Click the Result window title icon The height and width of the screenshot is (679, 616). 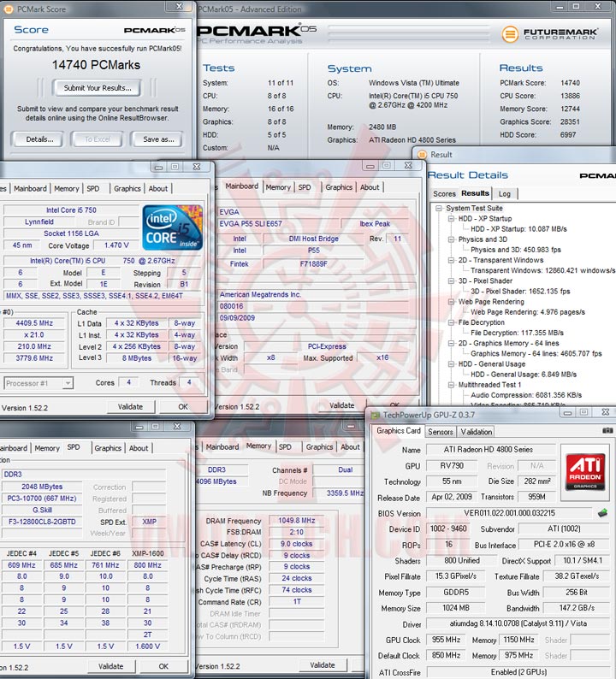pyautogui.click(x=421, y=155)
